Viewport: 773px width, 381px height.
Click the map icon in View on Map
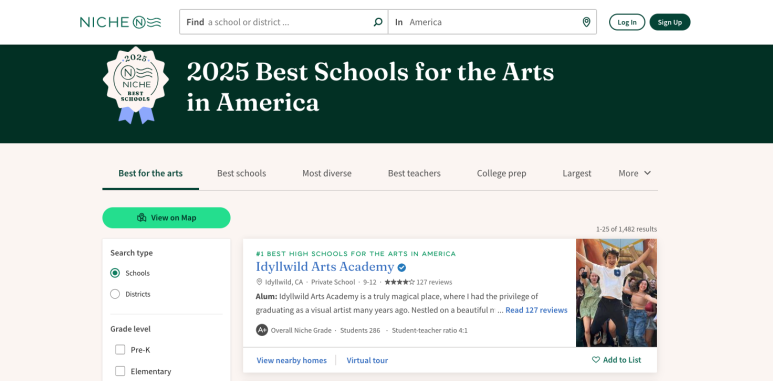(x=141, y=218)
